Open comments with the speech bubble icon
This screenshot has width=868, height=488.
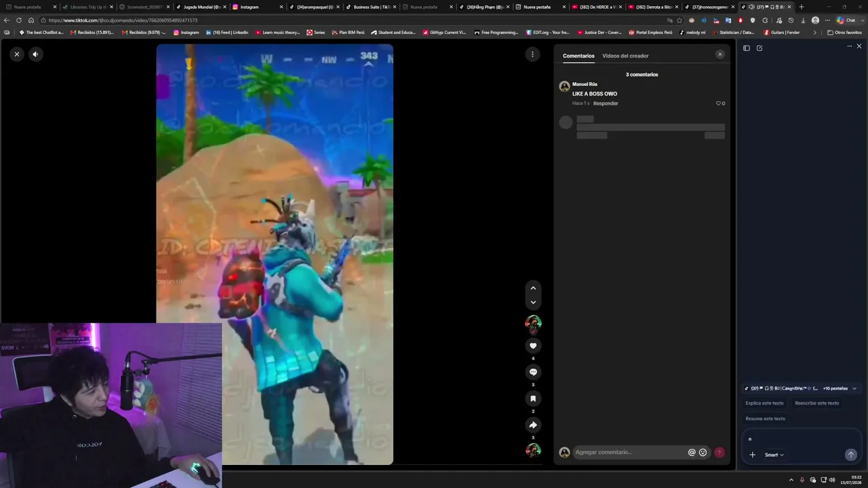tap(533, 372)
